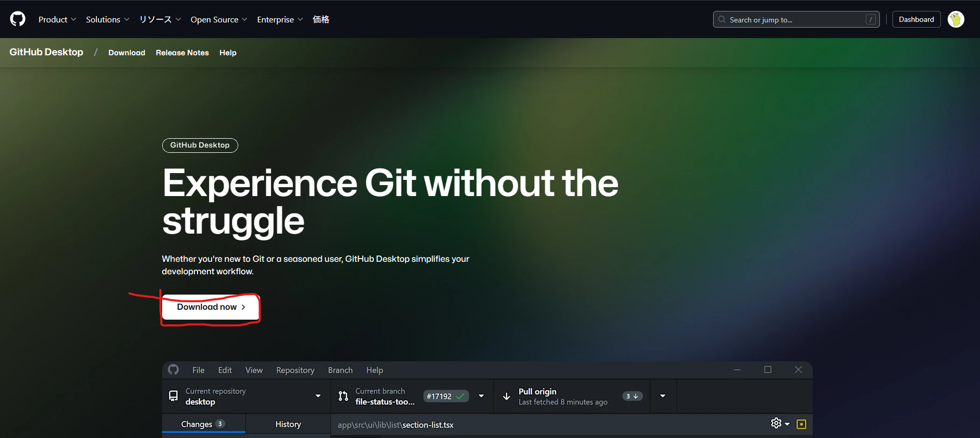Screen dimensions: 980x438
Task: Open the Current branch dropdown arrow
Action: [481, 396]
